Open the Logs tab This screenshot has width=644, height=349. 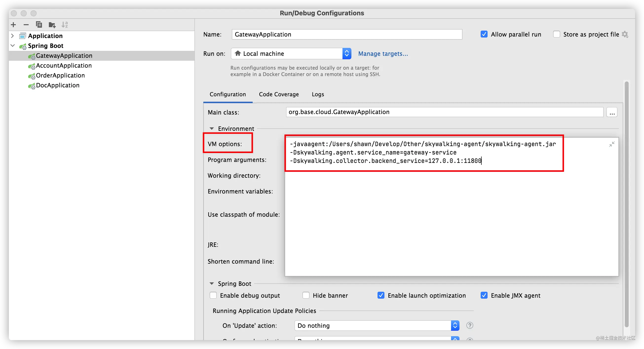(318, 94)
